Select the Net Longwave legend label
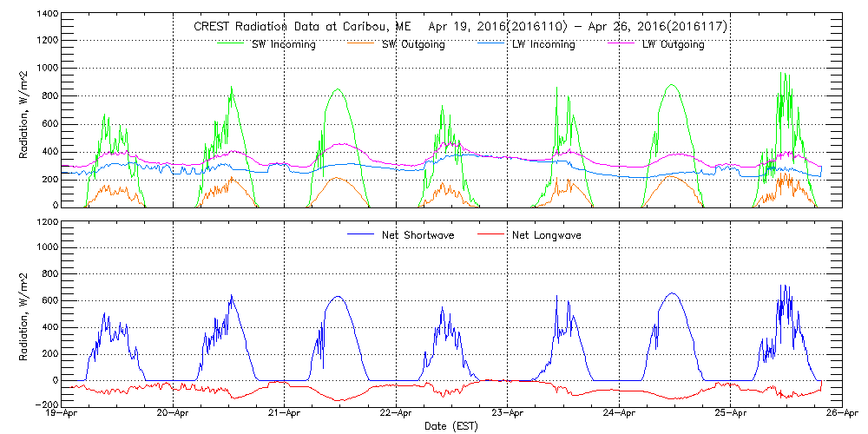Viewport: 868px width, 434px height. pos(546,235)
